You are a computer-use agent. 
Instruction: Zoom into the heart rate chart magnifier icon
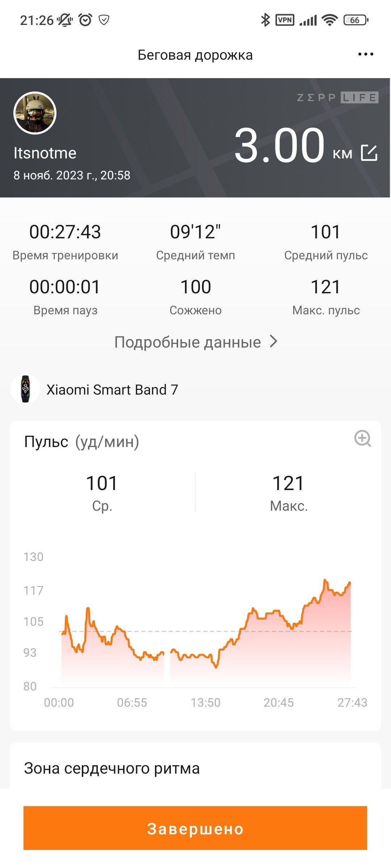pos(362,439)
